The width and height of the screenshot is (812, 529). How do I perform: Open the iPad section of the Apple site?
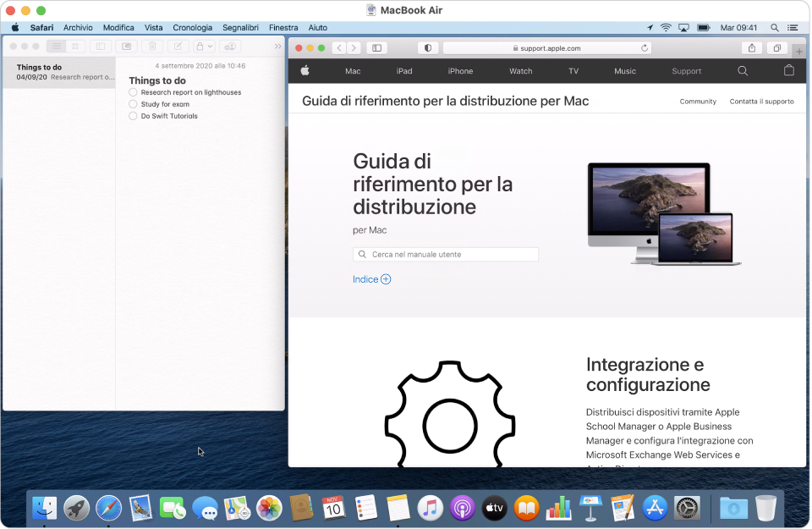[x=404, y=71]
